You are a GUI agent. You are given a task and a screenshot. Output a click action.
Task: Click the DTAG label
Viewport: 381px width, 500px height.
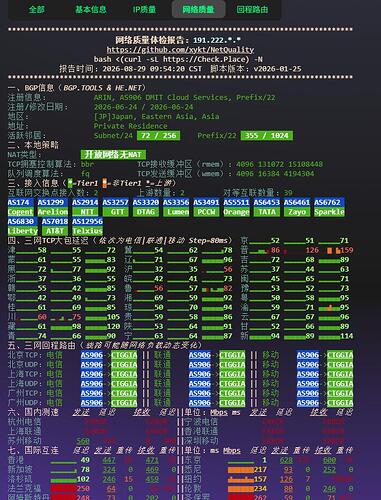coord(146,212)
